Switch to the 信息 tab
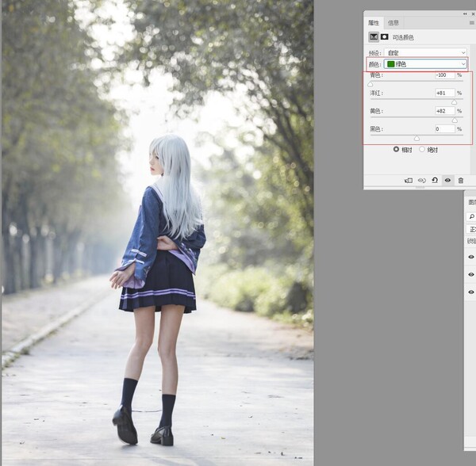 tap(393, 23)
